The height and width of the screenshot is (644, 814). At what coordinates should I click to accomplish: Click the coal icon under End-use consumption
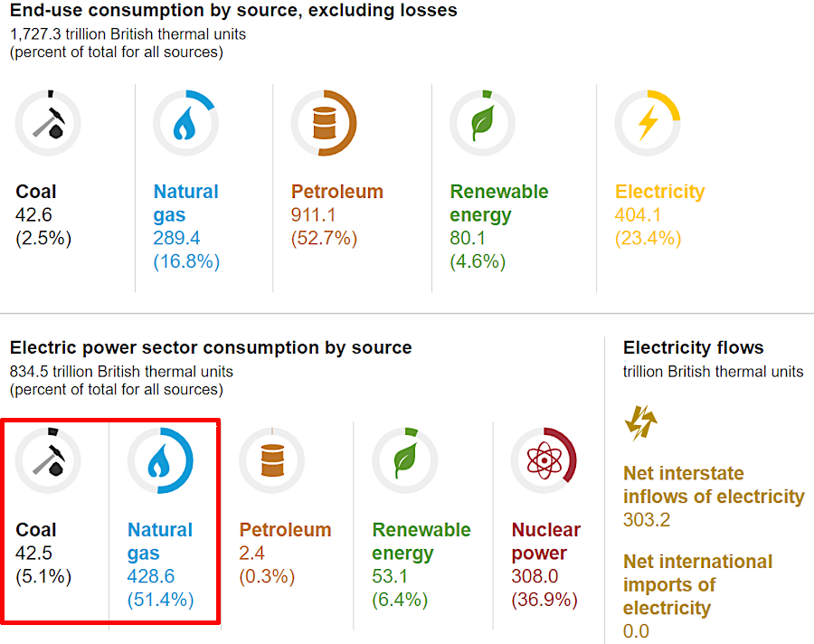pos(48,122)
